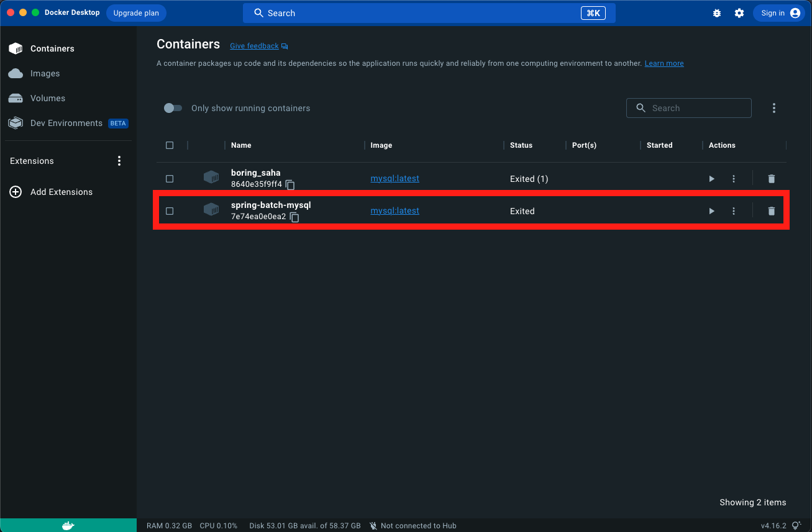Click Not connected to Hub status

click(x=413, y=526)
